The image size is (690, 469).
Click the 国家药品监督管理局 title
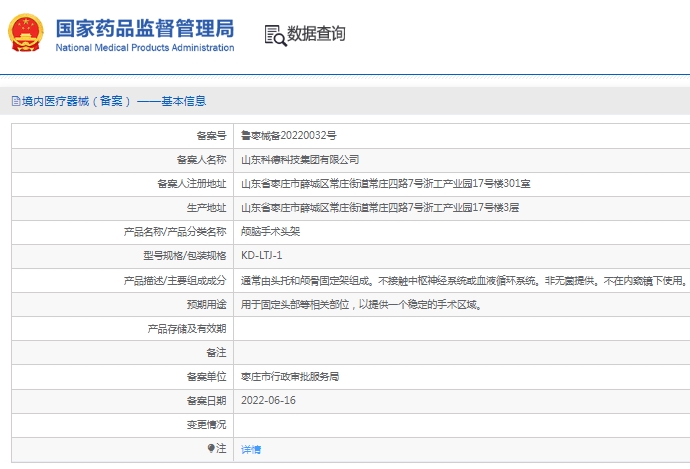(x=145, y=28)
